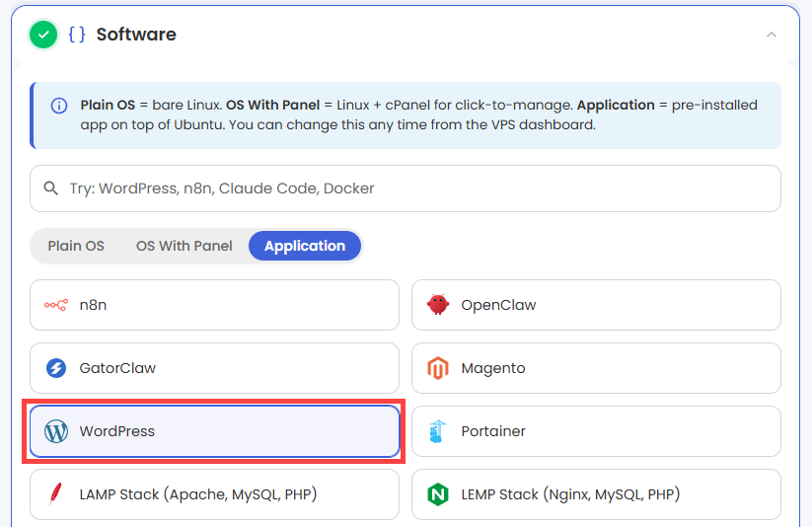Click the green checkmark status icon
This screenshot has height=527, width=812.
click(43, 35)
